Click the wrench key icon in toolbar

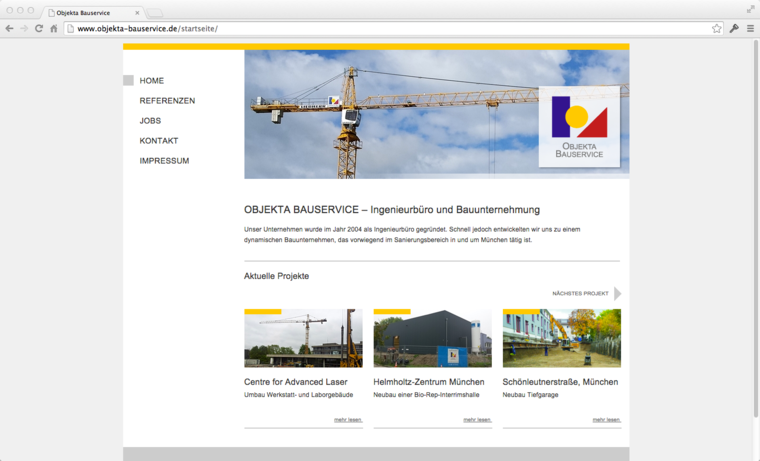click(734, 29)
